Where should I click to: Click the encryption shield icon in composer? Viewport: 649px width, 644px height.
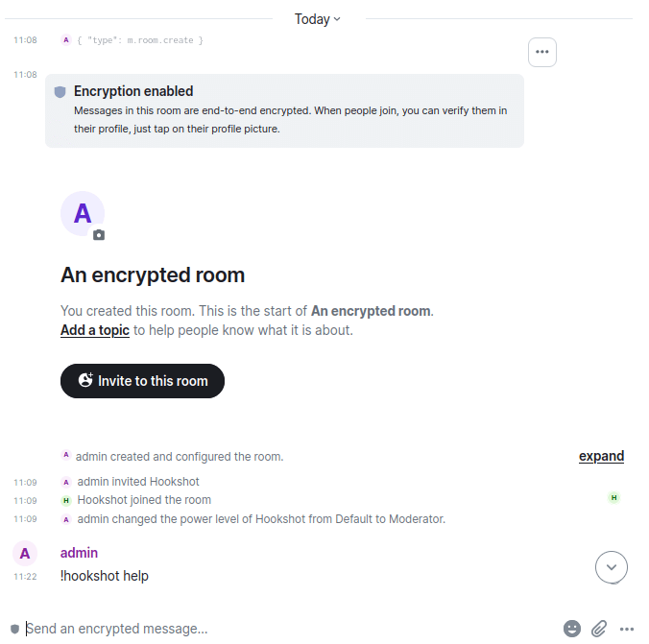[15, 629]
